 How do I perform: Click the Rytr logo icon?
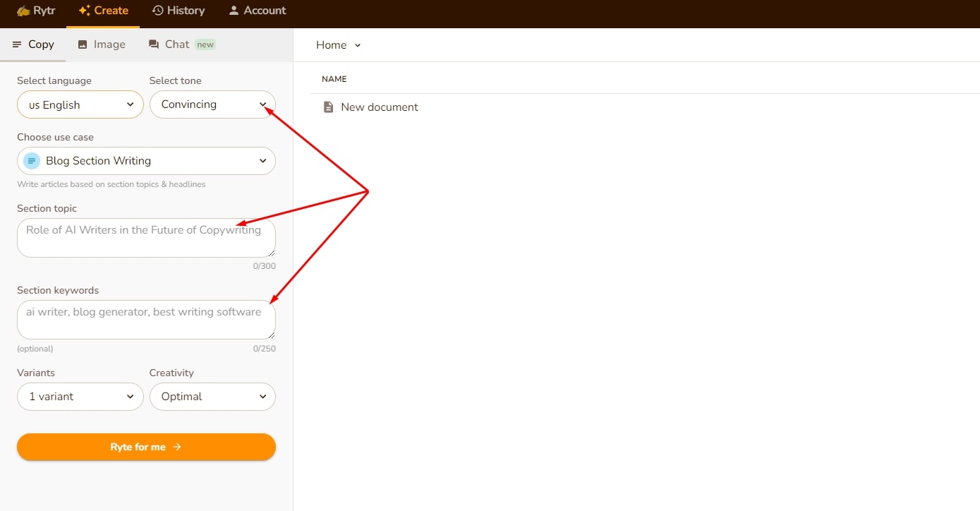23,11
